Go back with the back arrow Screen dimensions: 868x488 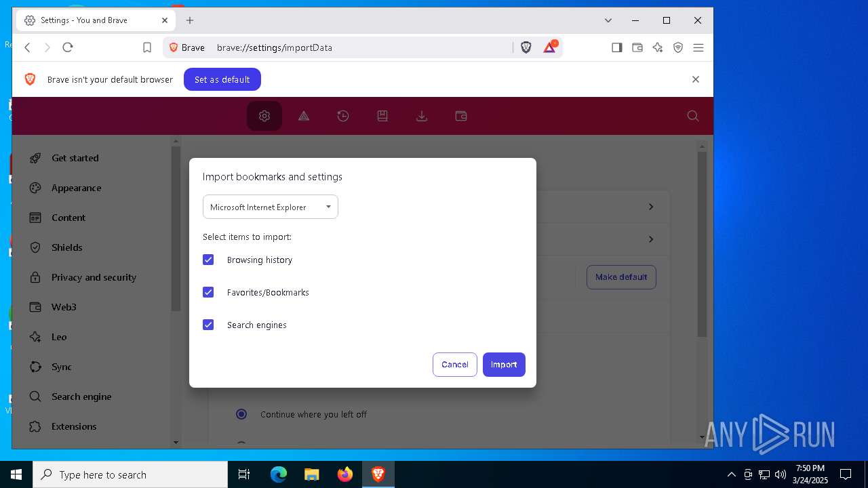(x=28, y=47)
